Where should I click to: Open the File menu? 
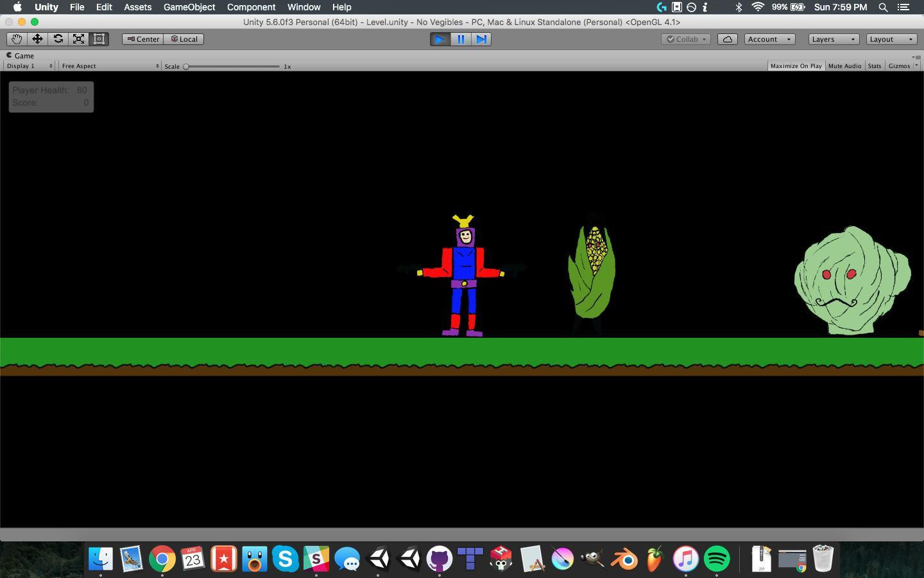point(77,7)
